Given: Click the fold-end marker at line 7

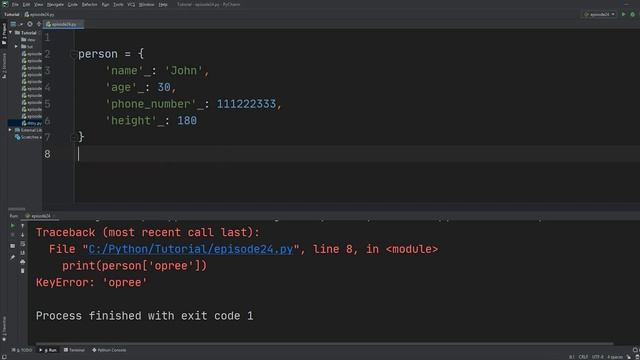Looking at the screenshot, I should [73, 138].
